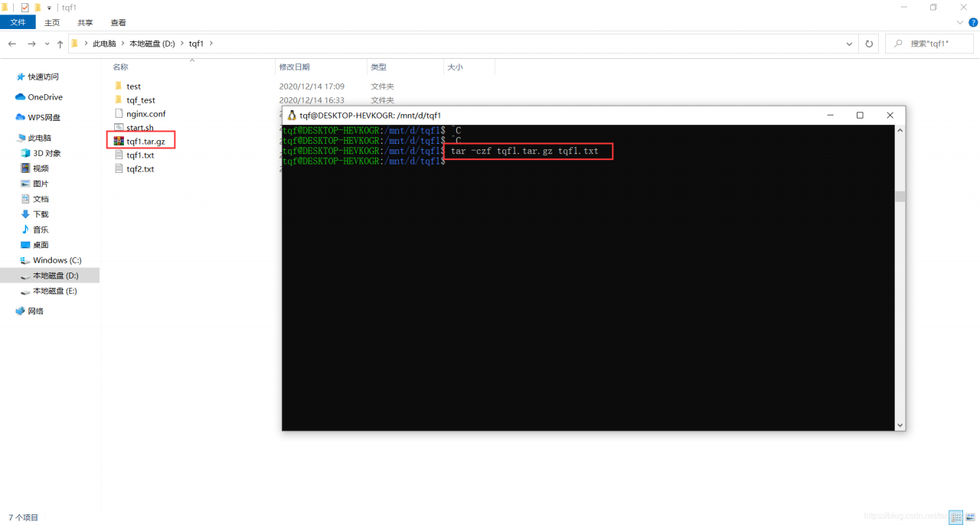Click test folder's date 2020/12/14 17:09
The image size is (980, 525).
(312, 86)
